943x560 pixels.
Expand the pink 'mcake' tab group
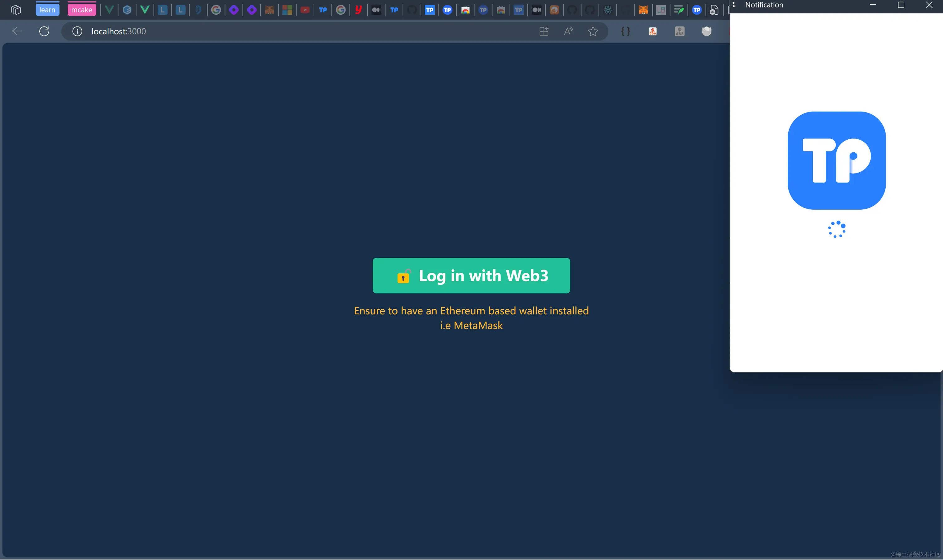coord(81,10)
